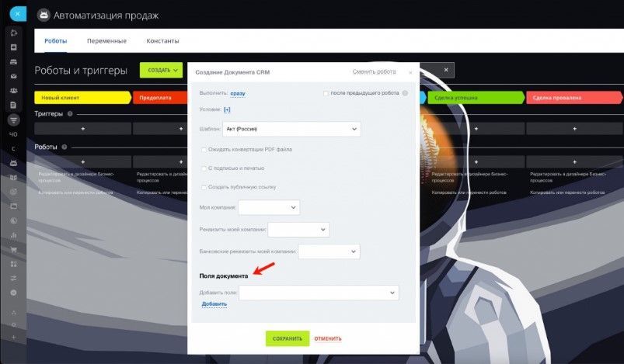
Task: Switch to the Переменные tab
Action: [x=106, y=40]
